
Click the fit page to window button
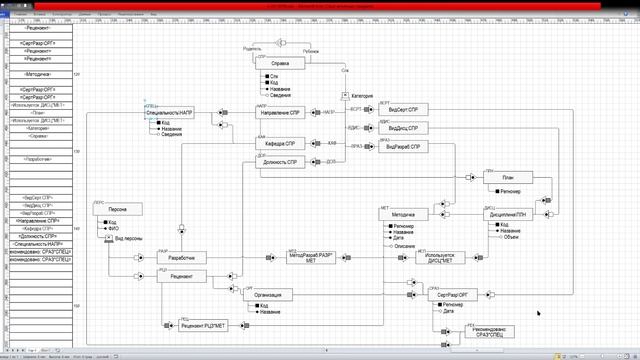coord(626,356)
